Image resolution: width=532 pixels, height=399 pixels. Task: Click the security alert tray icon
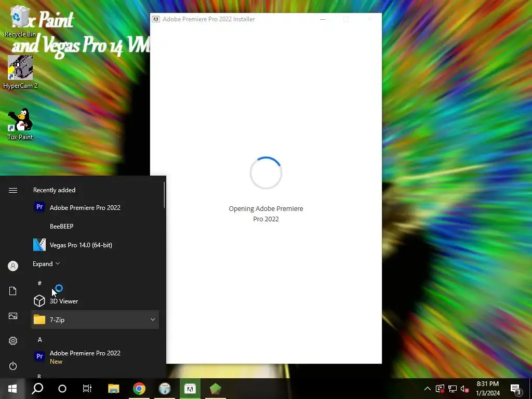pos(440,389)
